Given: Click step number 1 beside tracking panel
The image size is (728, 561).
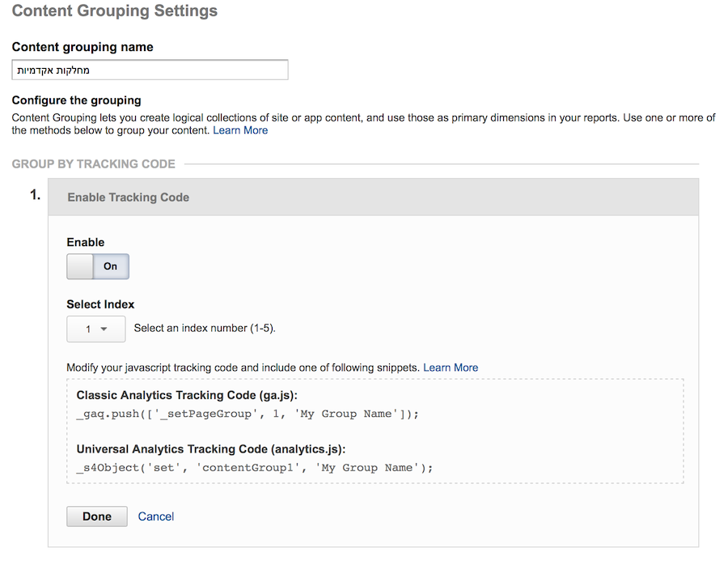Looking at the screenshot, I should [x=36, y=195].
